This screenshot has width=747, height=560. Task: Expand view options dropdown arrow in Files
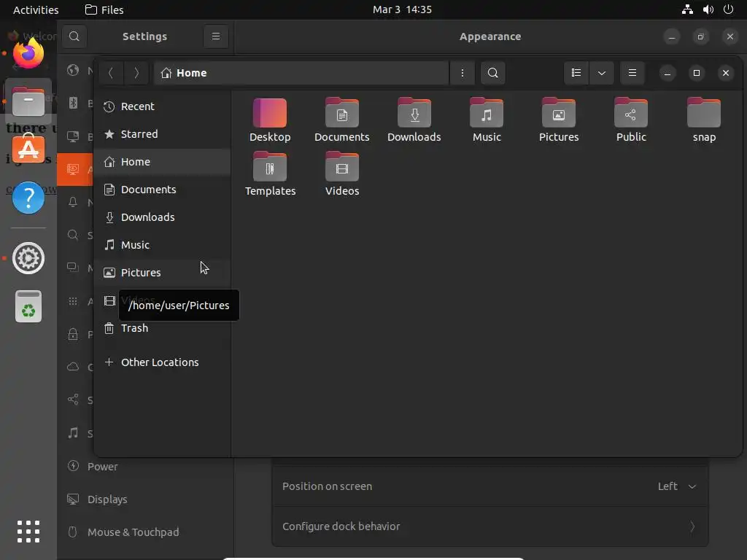tap(602, 73)
